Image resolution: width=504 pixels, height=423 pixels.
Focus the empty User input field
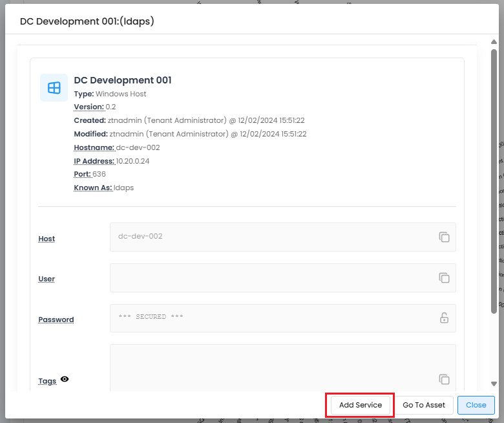[271, 277]
